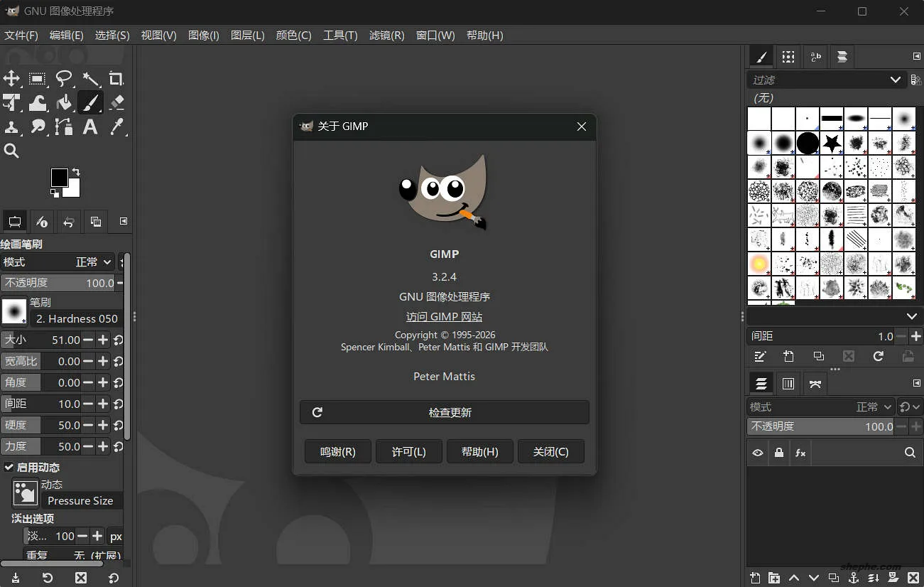Toggle the layer visibility eye icon
Screen dimensions: 924x587
pyautogui.click(x=758, y=453)
